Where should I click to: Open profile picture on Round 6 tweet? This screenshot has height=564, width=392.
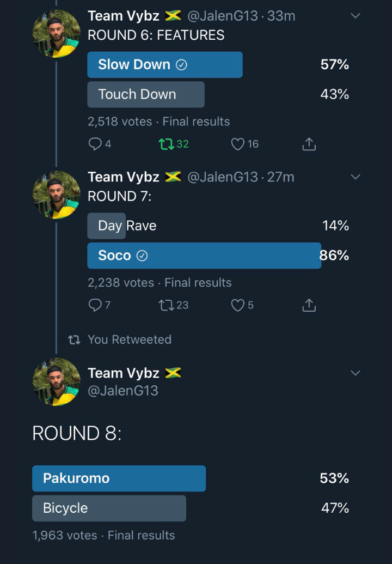point(56,34)
